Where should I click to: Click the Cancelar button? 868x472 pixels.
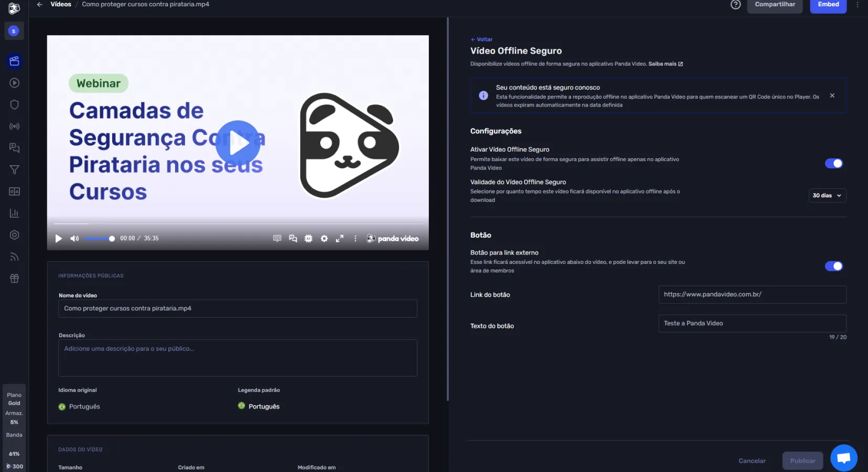pyautogui.click(x=752, y=461)
